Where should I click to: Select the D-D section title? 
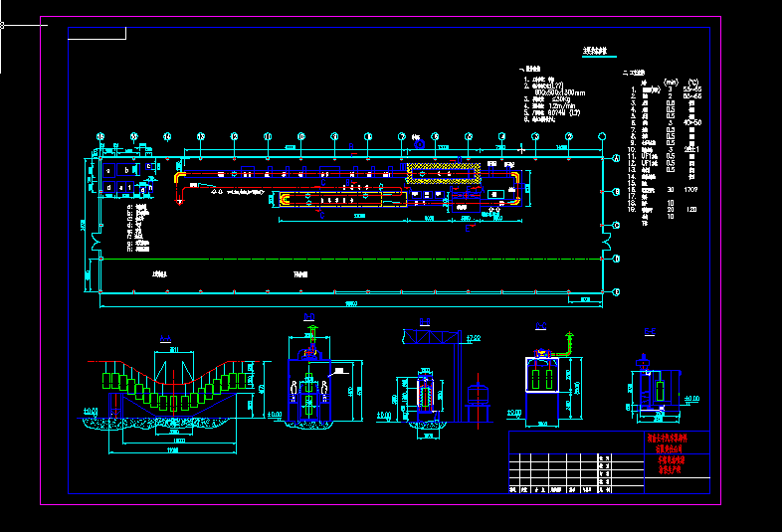(309, 317)
